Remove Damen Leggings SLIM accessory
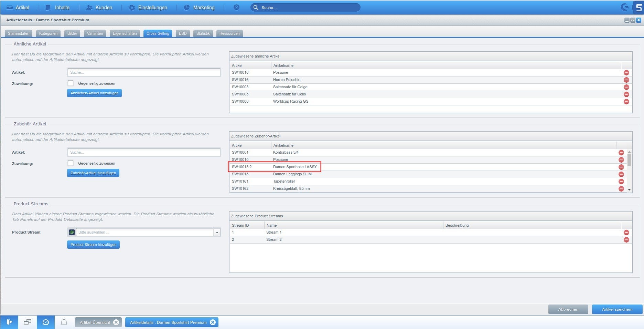 tap(621, 174)
